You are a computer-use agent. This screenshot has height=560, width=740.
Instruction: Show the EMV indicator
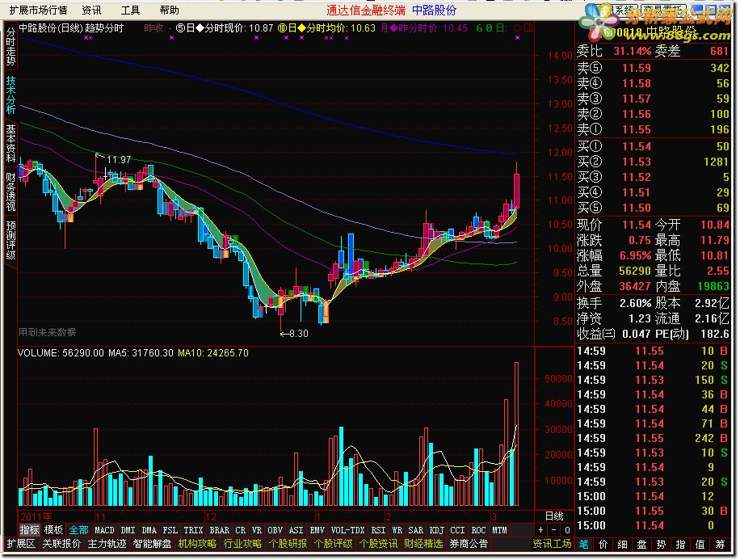pyautogui.click(x=317, y=530)
